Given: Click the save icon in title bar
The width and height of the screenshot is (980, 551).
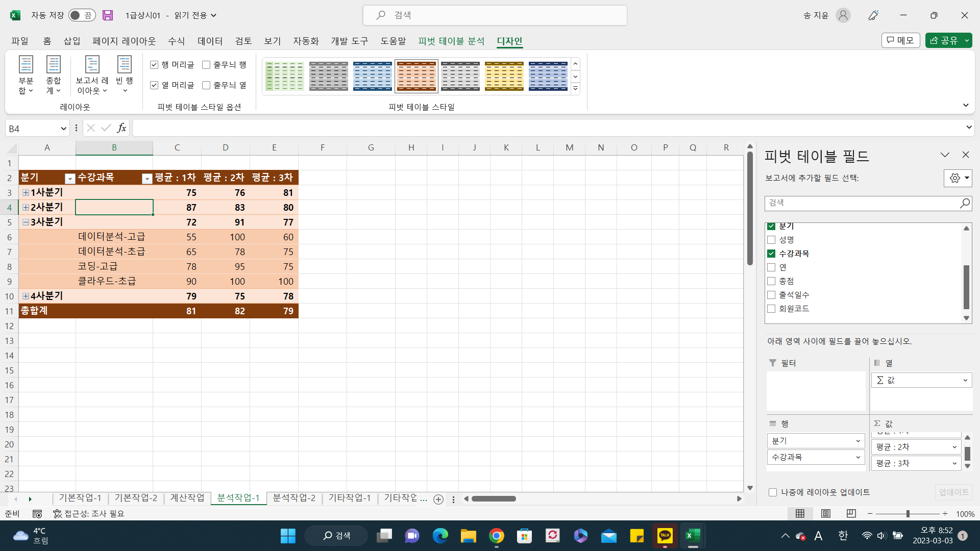Looking at the screenshot, I should coord(108,15).
